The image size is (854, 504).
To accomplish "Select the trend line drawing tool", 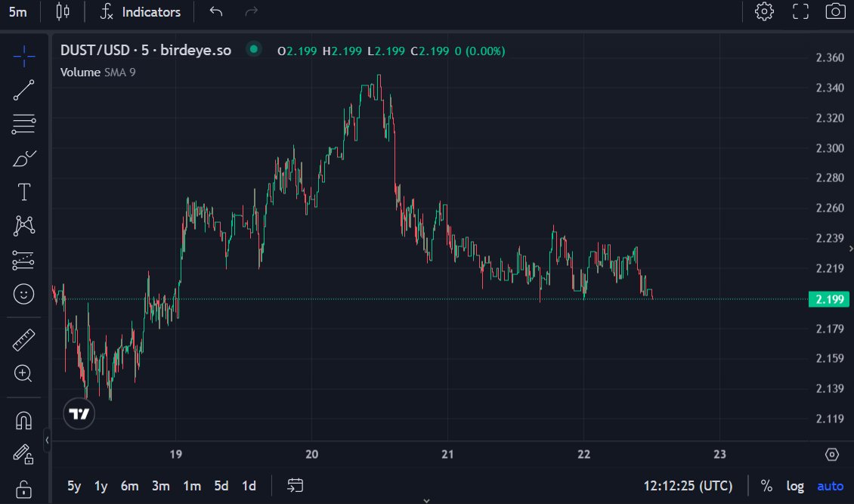I will click(x=23, y=90).
